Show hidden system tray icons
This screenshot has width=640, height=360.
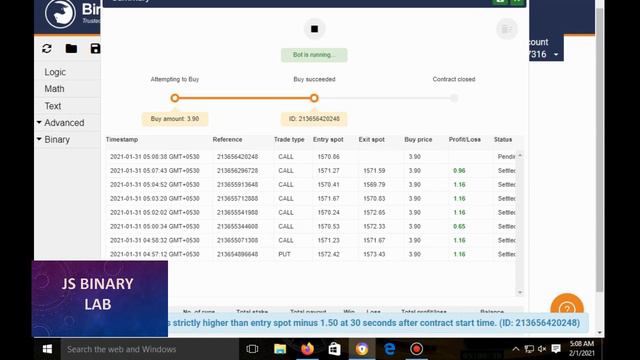coord(516,349)
